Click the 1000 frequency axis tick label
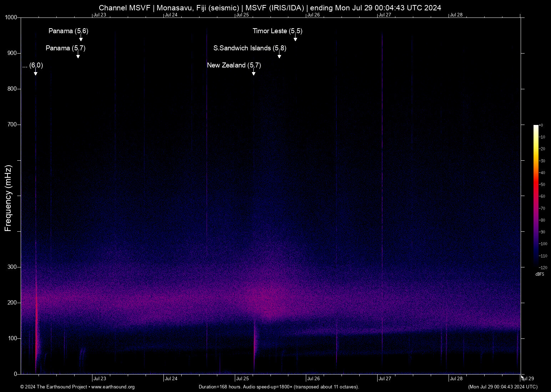This screenshot has height=392, width=551. (x=12, y=17)
